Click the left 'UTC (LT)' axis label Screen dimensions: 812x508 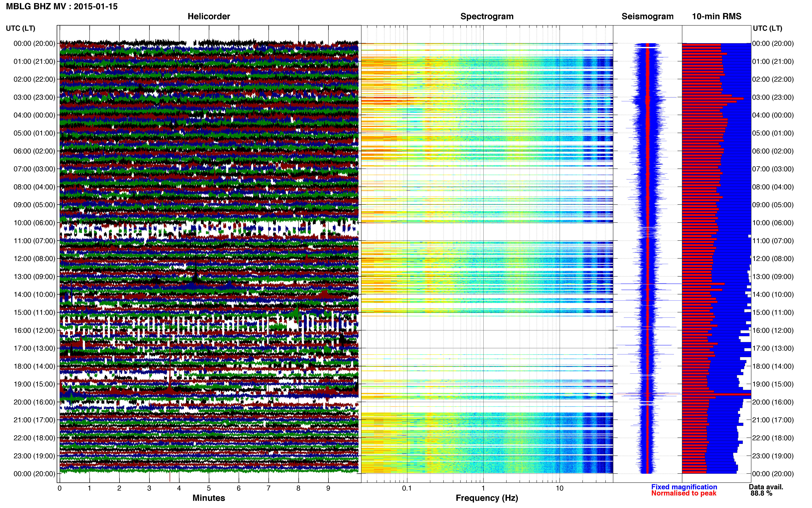coord(21,28)
